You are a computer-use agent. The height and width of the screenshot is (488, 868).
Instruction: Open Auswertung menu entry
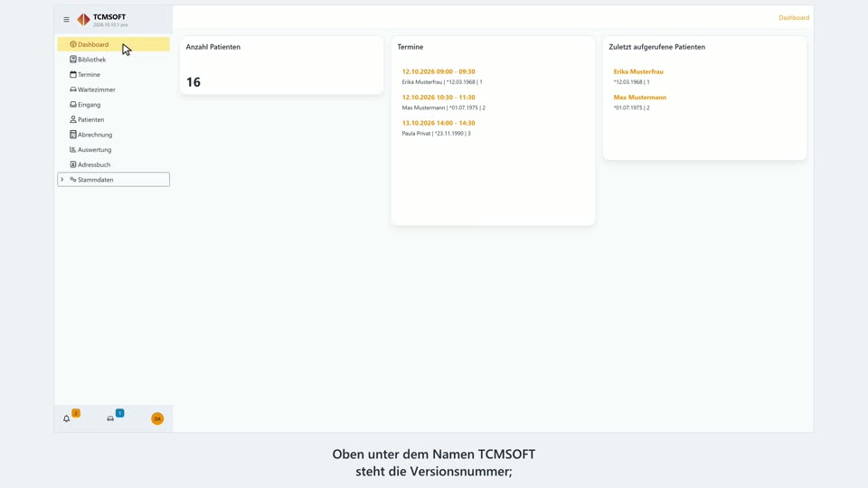tap(95, 149)
